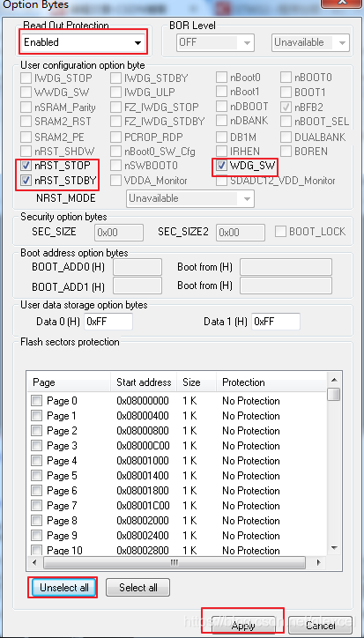Uncheck the nRST_STDBY checkbox

pos(26,181)
